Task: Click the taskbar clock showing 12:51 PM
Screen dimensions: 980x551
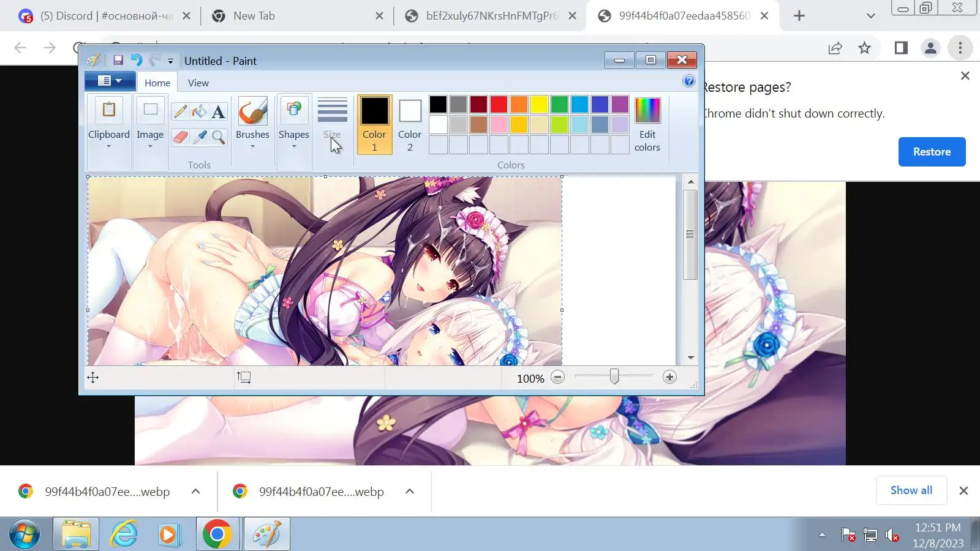Action: (938, 535)
